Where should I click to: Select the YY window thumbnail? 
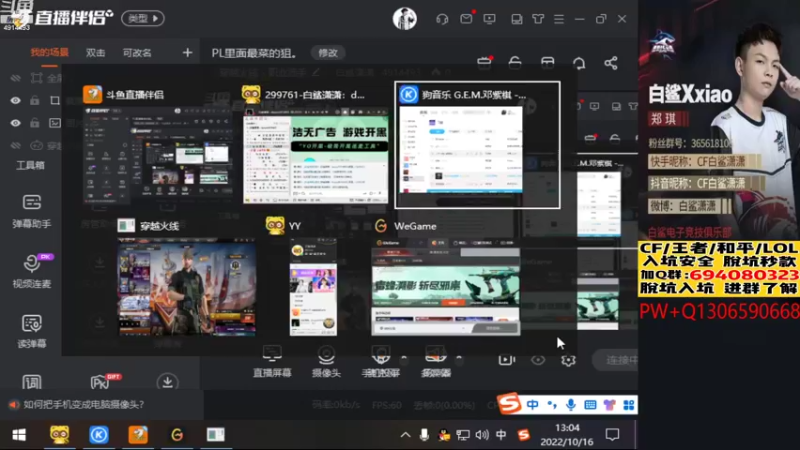click(312, 277)
